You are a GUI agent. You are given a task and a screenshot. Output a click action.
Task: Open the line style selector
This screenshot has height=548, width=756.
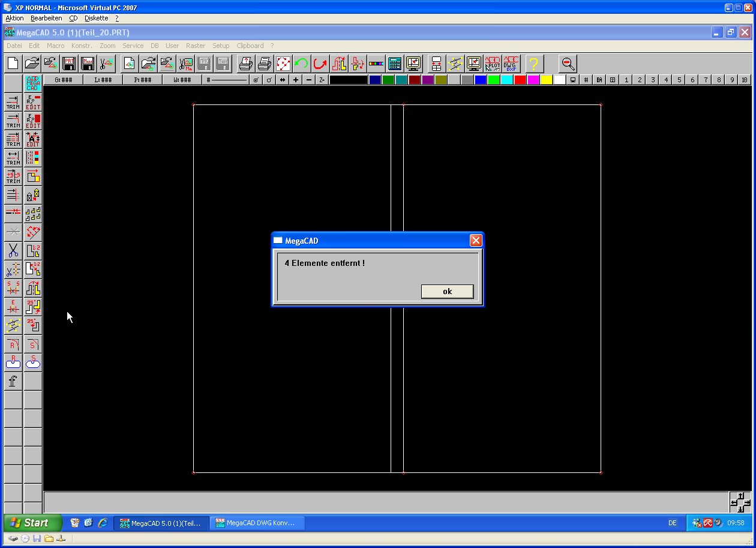[x=226, y=80]
